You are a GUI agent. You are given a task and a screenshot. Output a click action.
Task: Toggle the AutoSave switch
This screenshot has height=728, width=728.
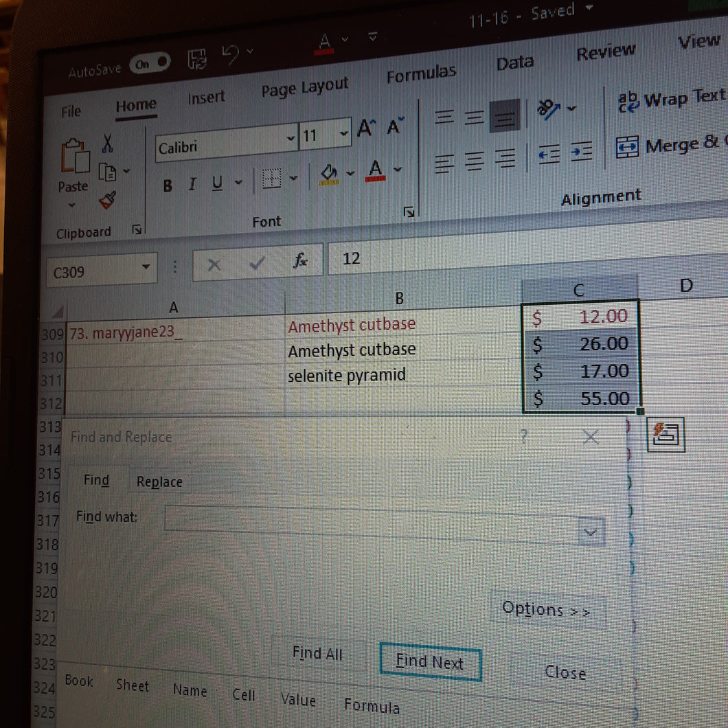(150, 63)
